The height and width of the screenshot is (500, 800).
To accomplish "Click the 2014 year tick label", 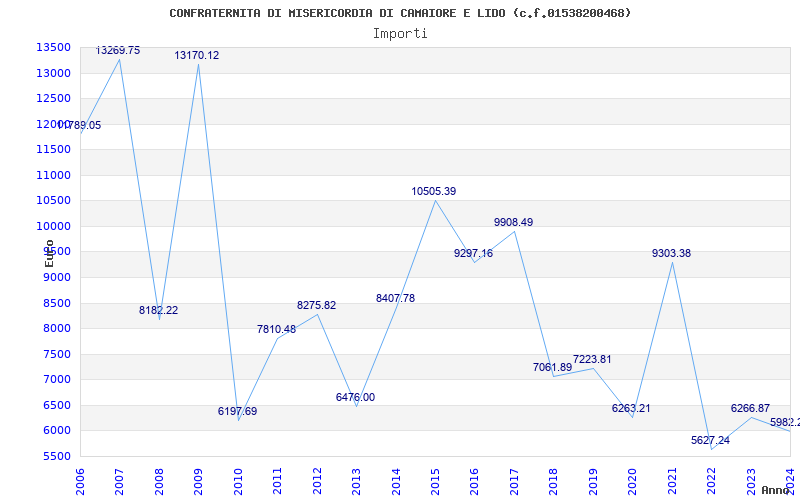I will pyautogui.click(x=395, y=482).
